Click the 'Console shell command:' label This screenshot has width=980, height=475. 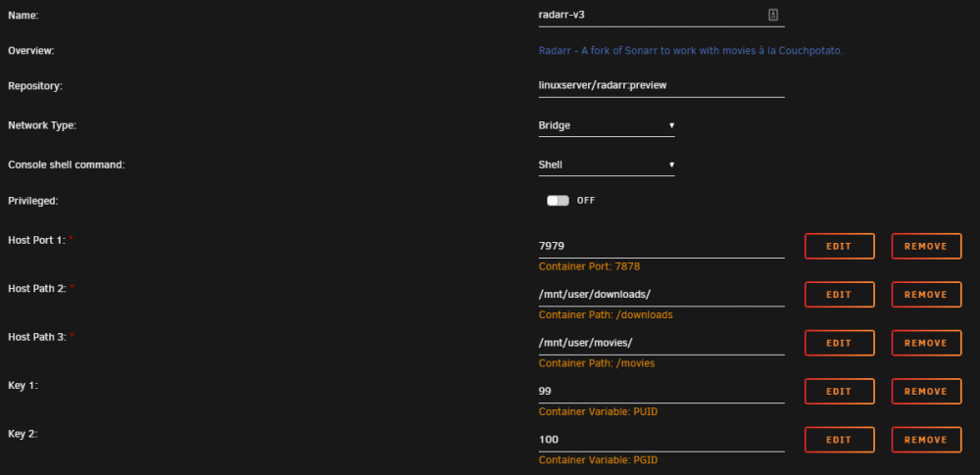tap(67, 165)
